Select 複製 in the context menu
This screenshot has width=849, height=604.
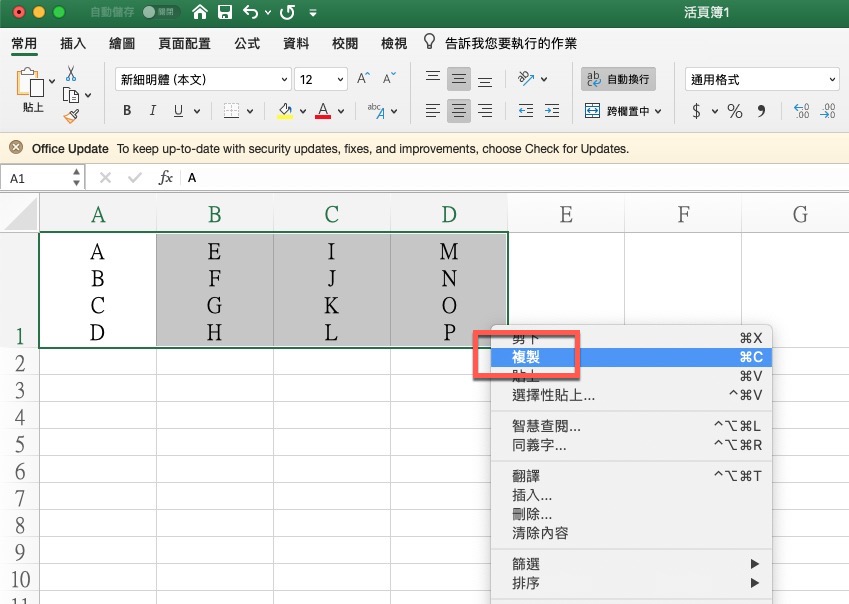[526, 357]
